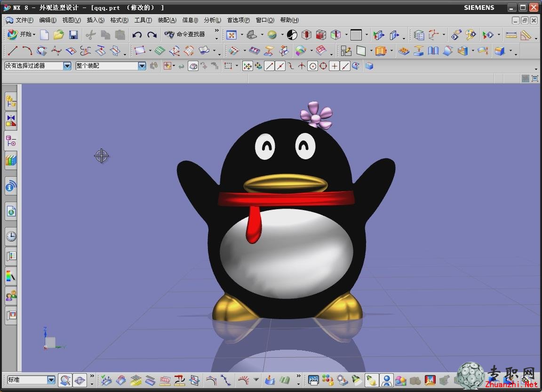Viewport: 542px width, 392px height.
Task: Toggle the Existing Point snap option
Action: pos(334,66)
